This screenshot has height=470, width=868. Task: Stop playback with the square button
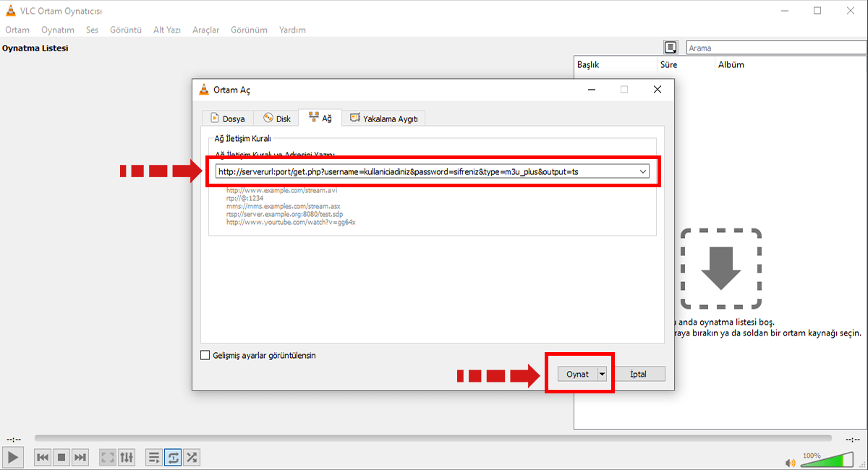pos(61,457)
